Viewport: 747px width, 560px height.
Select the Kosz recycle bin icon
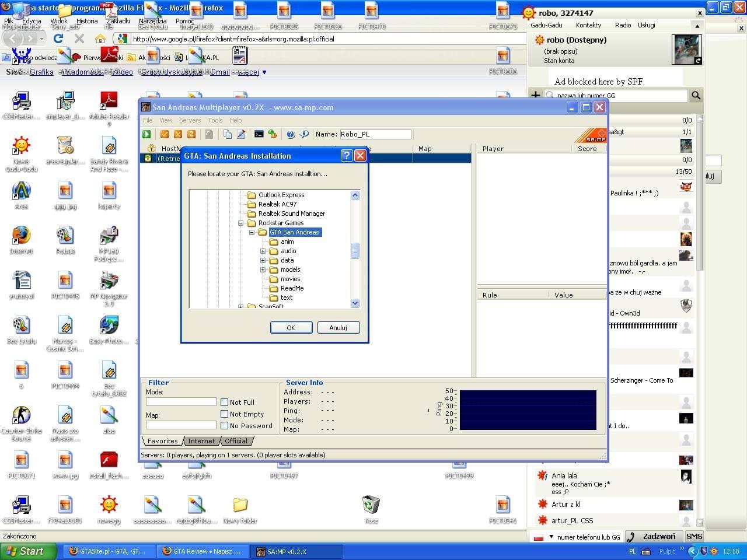[x=371, y=509]
